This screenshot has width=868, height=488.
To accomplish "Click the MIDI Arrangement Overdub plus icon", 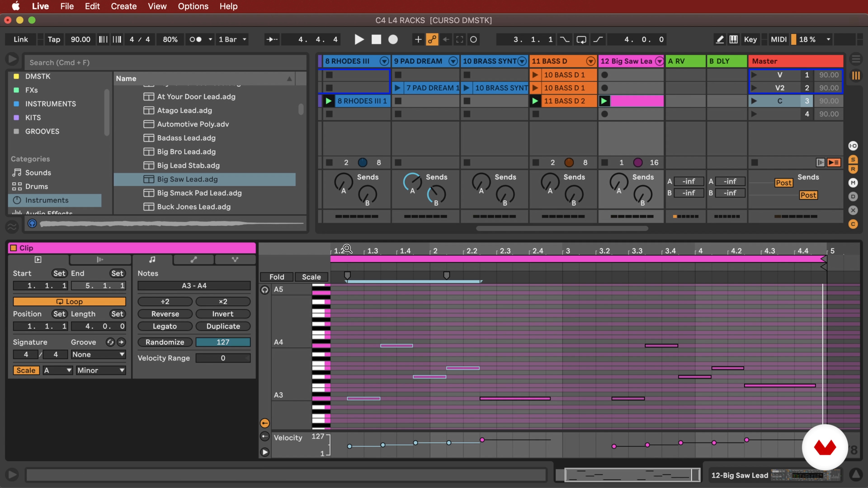I will tap(418, 39).
